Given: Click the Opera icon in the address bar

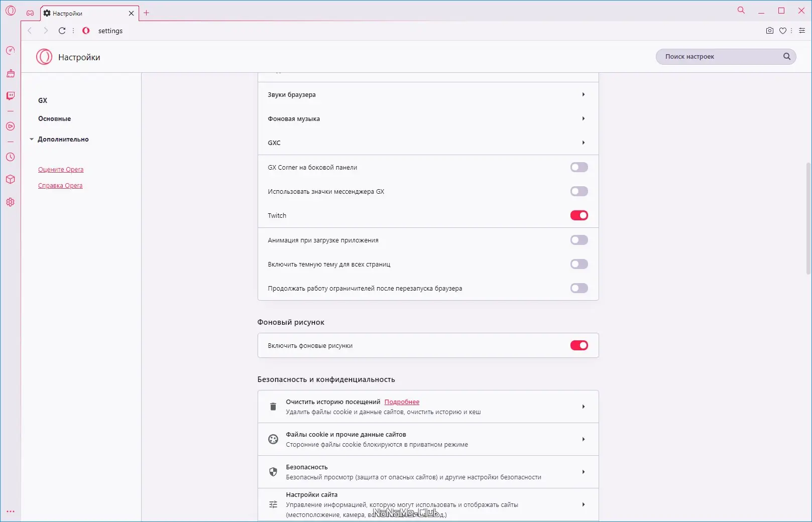Looking at the screenshot, I should pos(86,31).
